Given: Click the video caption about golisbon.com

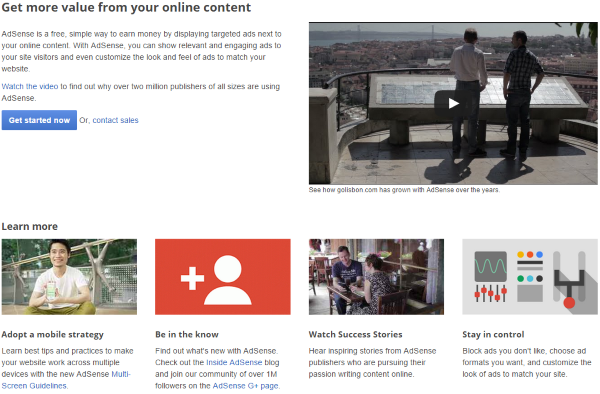Looking at the screenshot, I should [404, 190].
